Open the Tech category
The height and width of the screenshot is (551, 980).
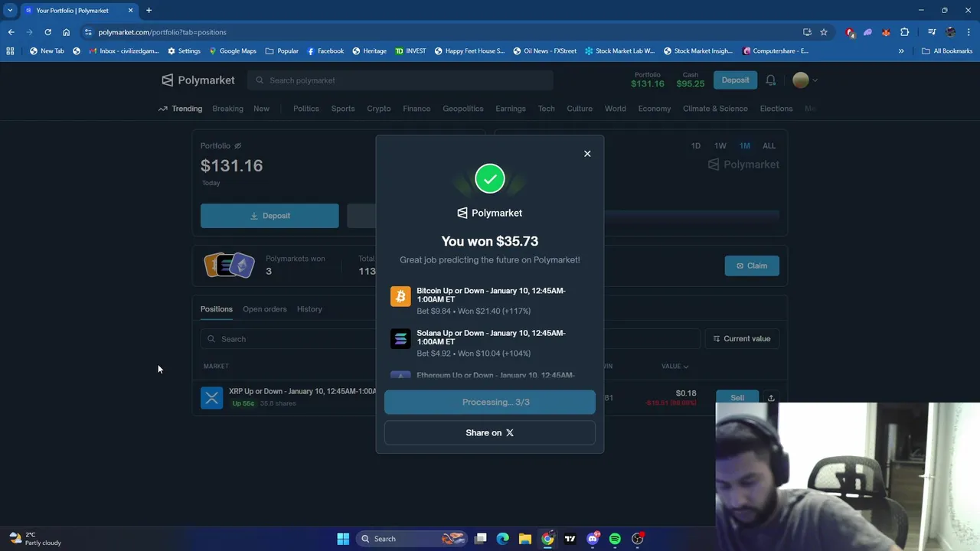coord(546,109)
